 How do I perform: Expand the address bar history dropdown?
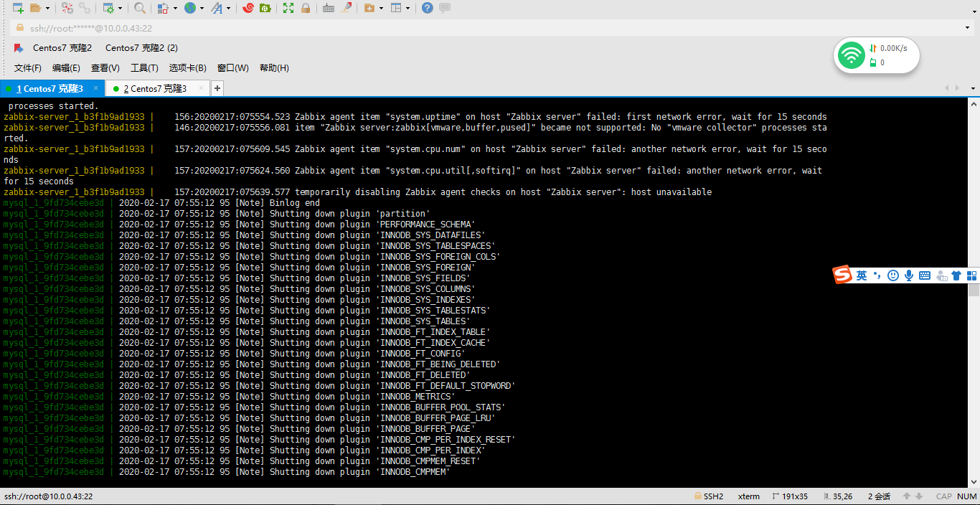point(968,28)
